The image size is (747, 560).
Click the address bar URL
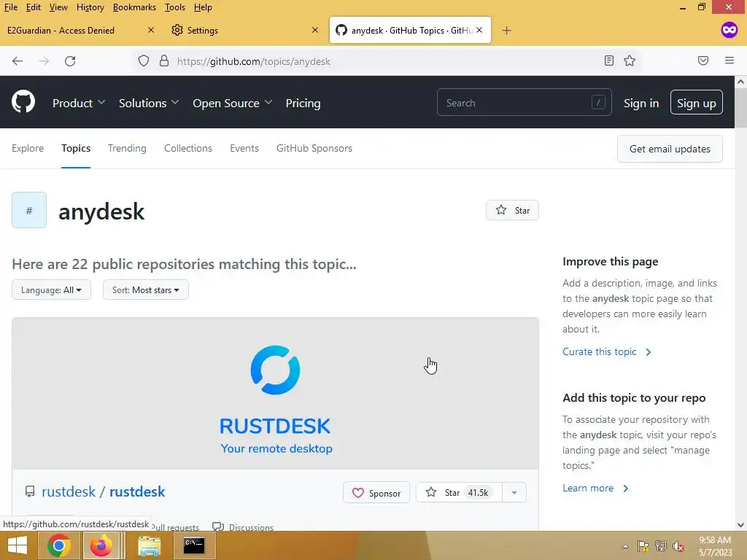tap(253, 61)
